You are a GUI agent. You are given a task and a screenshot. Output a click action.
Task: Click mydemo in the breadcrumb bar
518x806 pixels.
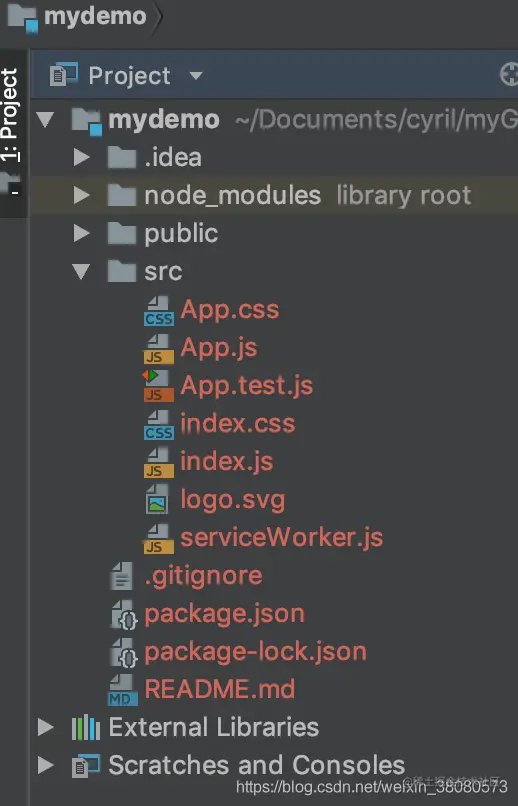[x=95, y=16]
